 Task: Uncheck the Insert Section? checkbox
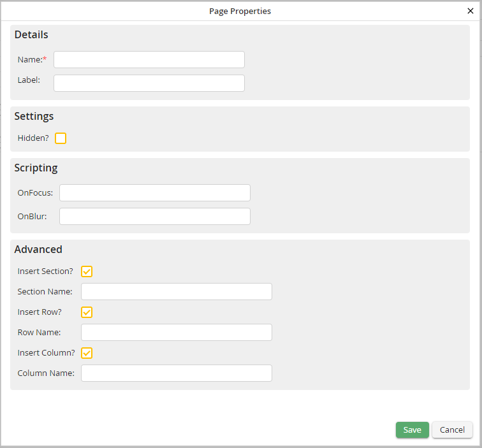pyautogui.click(x=87, y=271)
